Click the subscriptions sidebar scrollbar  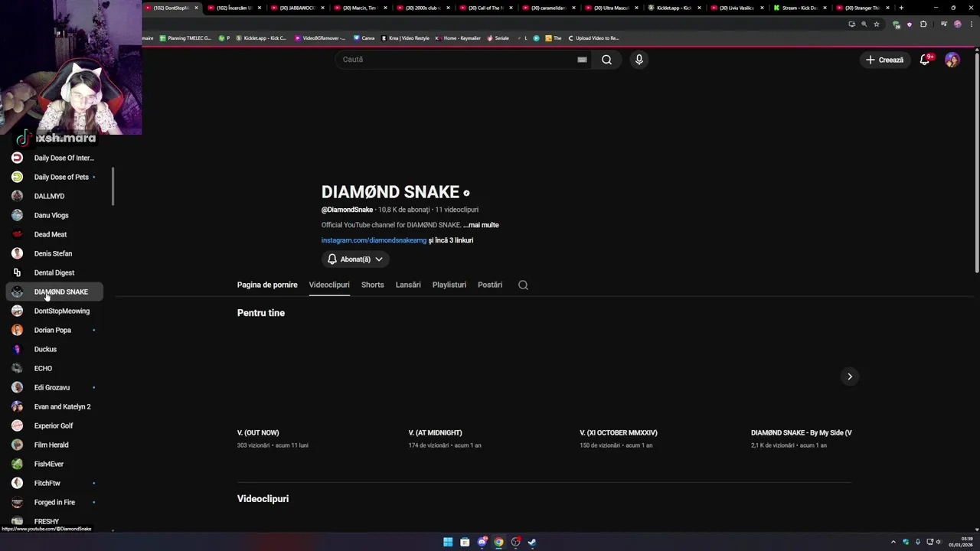click(x=113, y=187)
